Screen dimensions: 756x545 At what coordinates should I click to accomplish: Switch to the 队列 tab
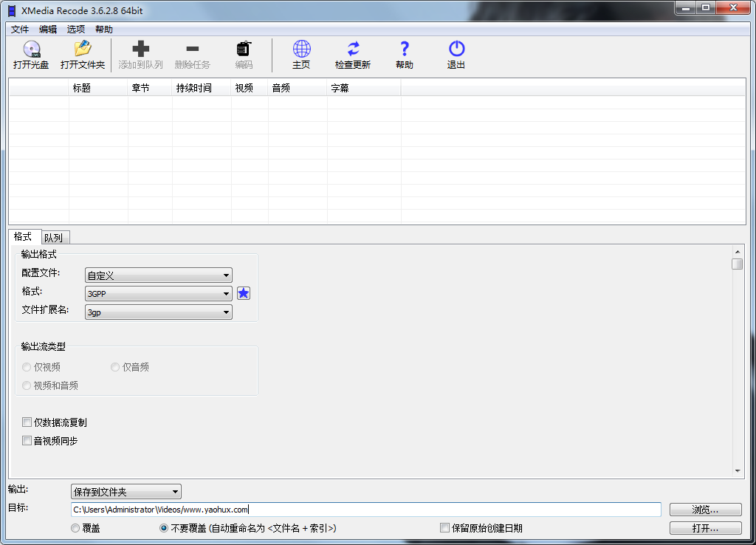point(55,237)
